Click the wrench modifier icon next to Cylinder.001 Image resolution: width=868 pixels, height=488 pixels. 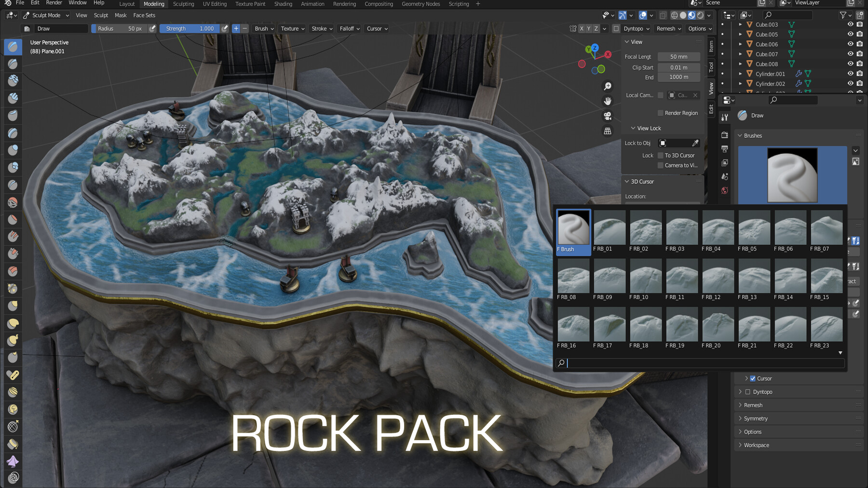pos(799,74)
